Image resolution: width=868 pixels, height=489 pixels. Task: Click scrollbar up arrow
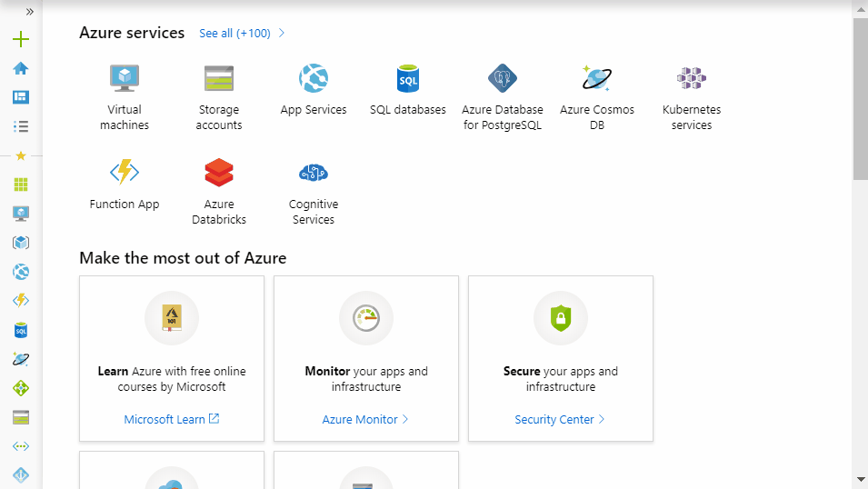tap(860, 9)
